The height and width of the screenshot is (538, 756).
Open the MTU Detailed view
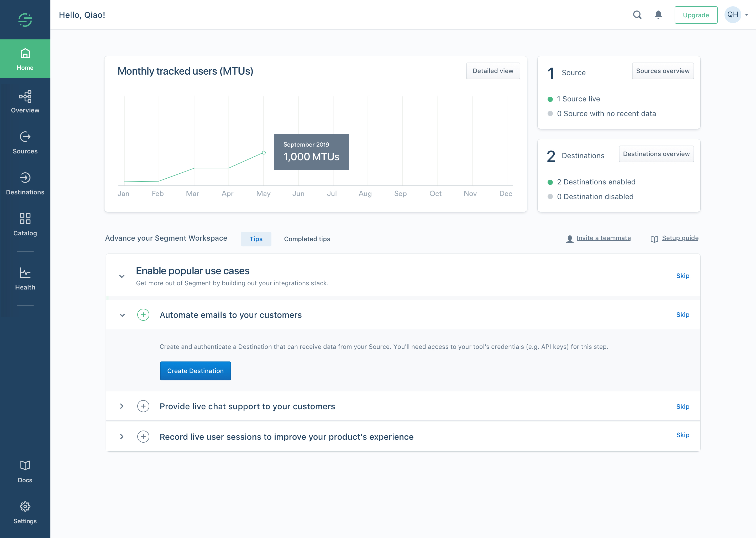click(493, 71)
